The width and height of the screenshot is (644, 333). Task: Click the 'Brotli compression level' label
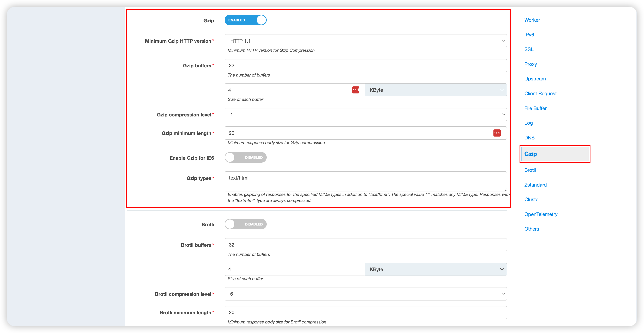click(x=183, y=294)
